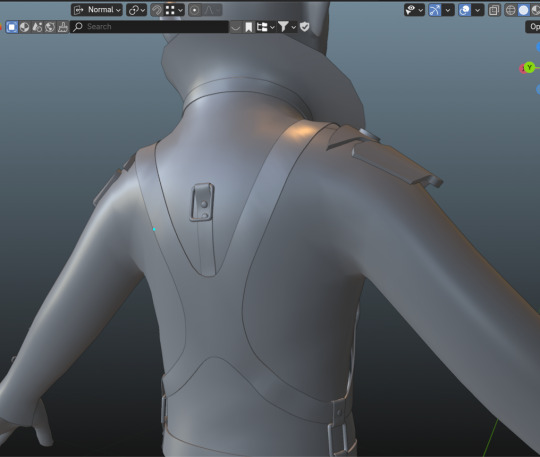Screen dimensions: 540x457
Task: Toggle proportional editing circle icon
Action: (x=195, y=10)
